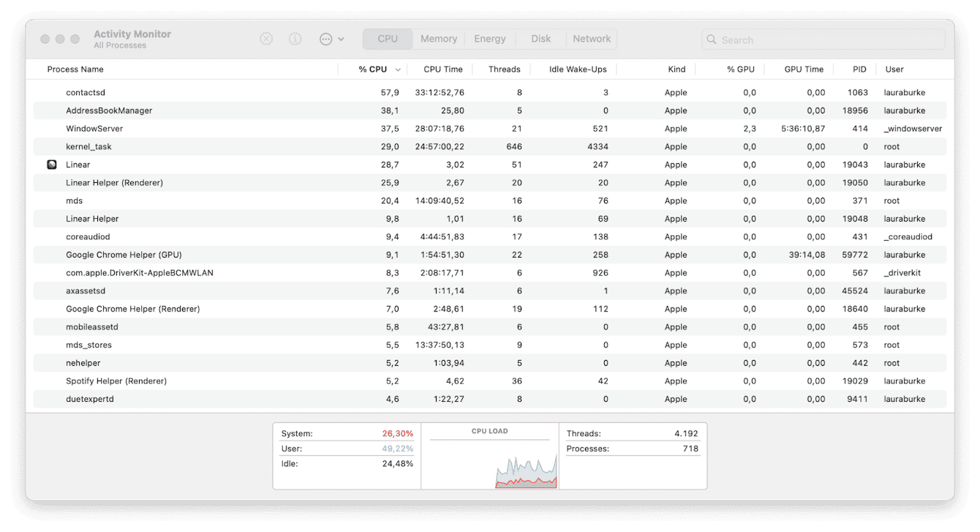View the Network tab

pyautogui.click(x=591, y=38)
